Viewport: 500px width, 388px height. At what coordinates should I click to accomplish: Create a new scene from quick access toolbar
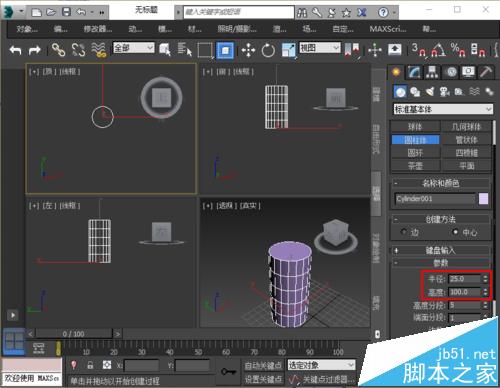(36, 12)
